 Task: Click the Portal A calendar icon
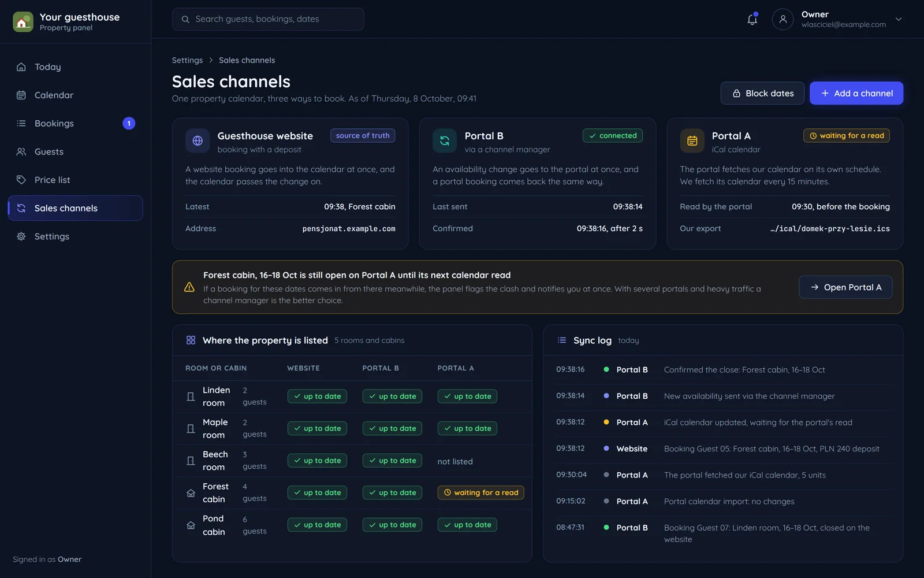(692, 140)
